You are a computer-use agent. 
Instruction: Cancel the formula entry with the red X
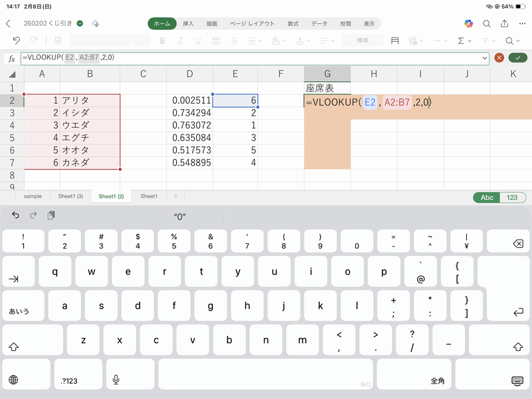point(499,58)
